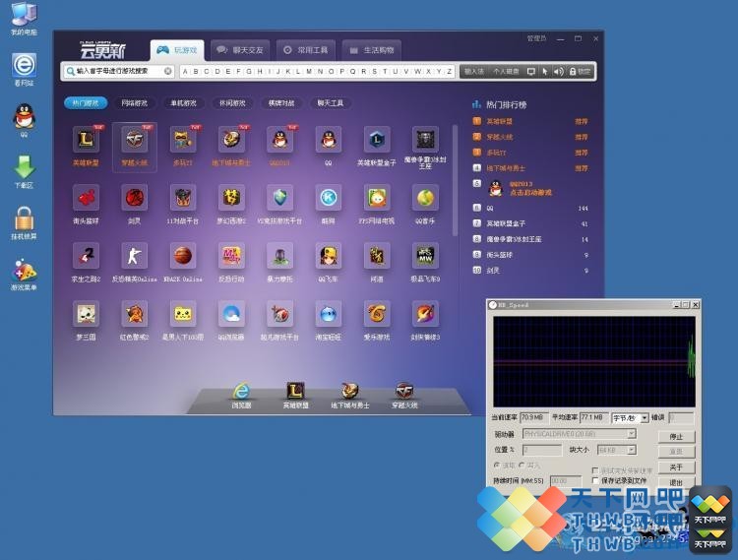Click the monitor display icon in the toolbar
This screenshot has width=738, height=560.
click(x=531, y=72)
